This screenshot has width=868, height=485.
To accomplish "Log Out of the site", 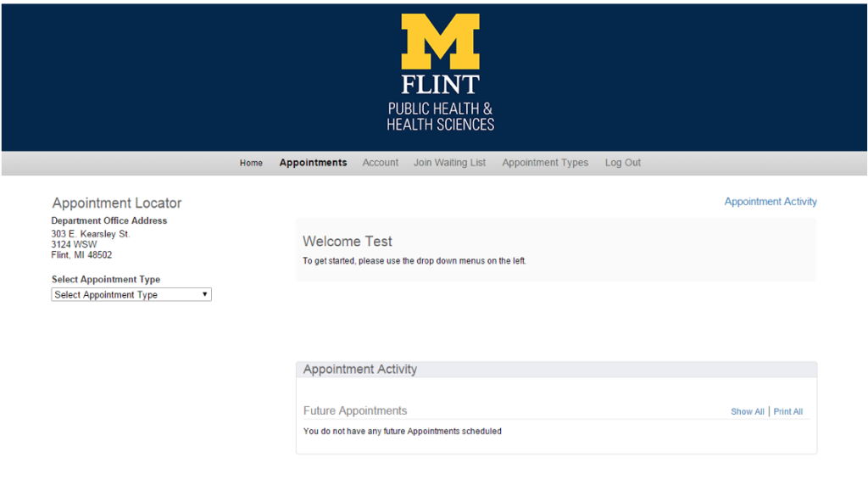I will pos(623,163).
